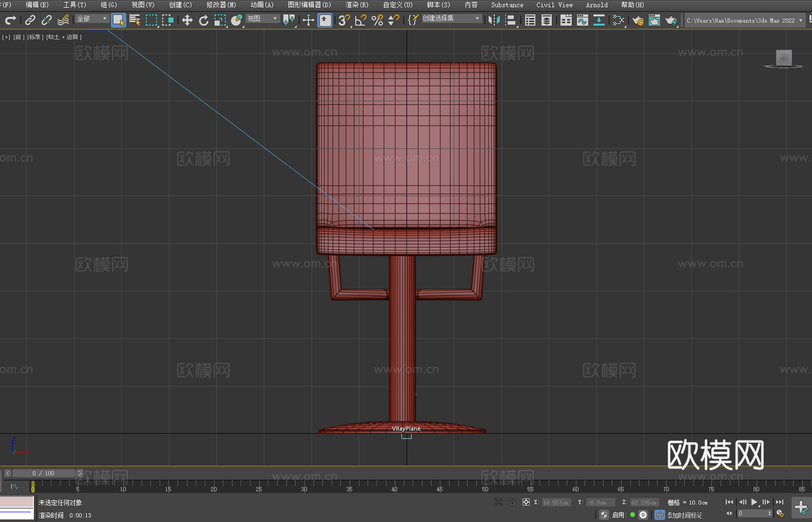Click the Align tool icon
The width and height of the screenshot is (812, 522).
(x=511, y=20)
